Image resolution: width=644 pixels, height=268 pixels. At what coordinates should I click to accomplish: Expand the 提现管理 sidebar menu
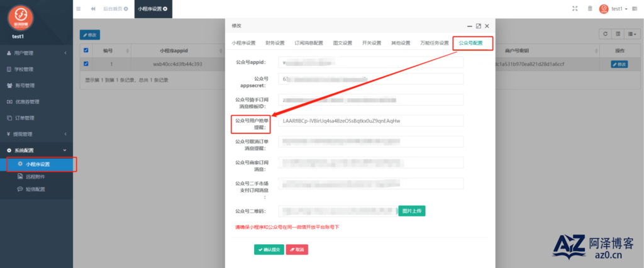pyautogui.click(x=36, y=134)
